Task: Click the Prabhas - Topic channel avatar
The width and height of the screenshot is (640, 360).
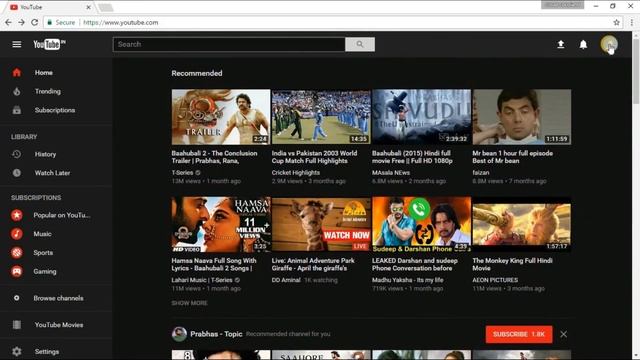Action: [179, 334]
